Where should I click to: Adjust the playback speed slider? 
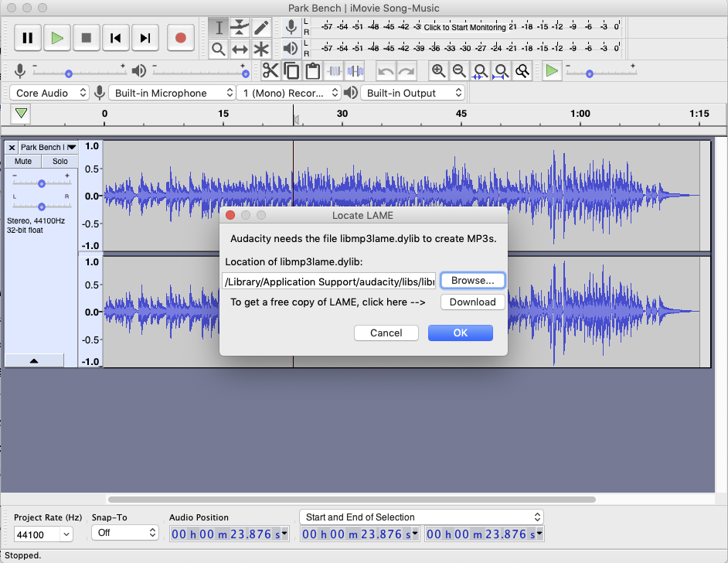[600, 73]
